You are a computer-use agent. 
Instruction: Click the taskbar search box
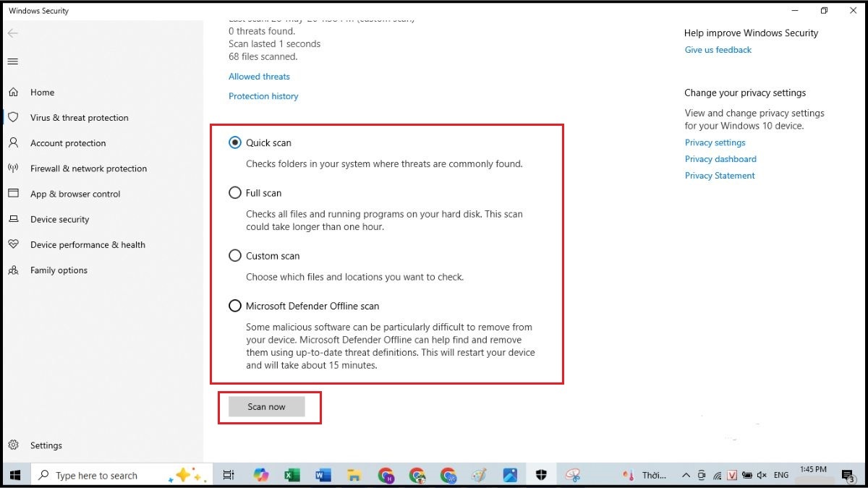122,475
